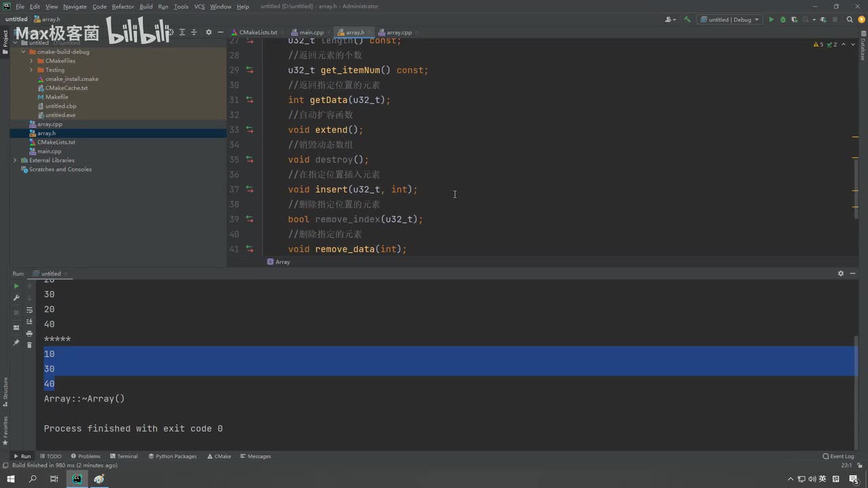This screenshot has height=488, width=868.
Task: Open the Refactor menu
Action: tap(123, 7)
